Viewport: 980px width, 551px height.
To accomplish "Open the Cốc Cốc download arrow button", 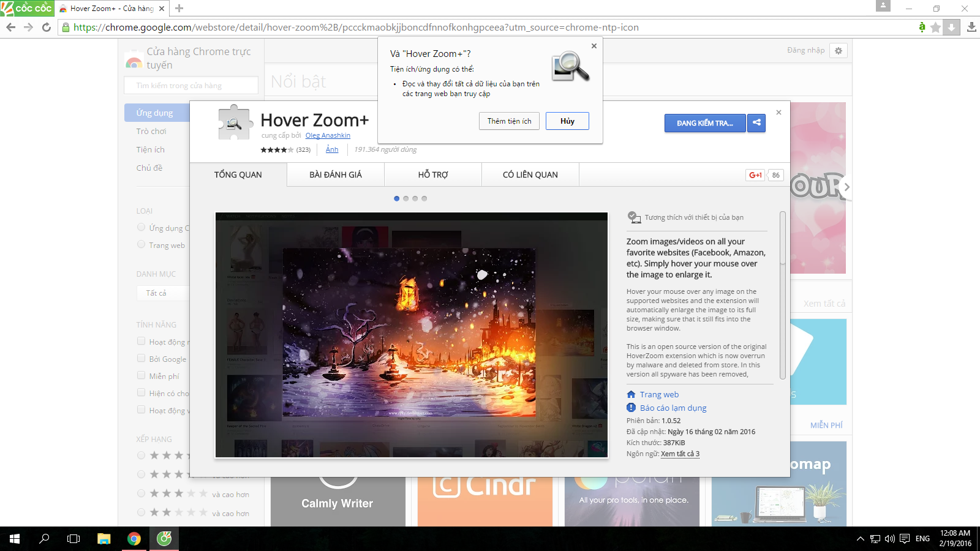I will 951,27.
